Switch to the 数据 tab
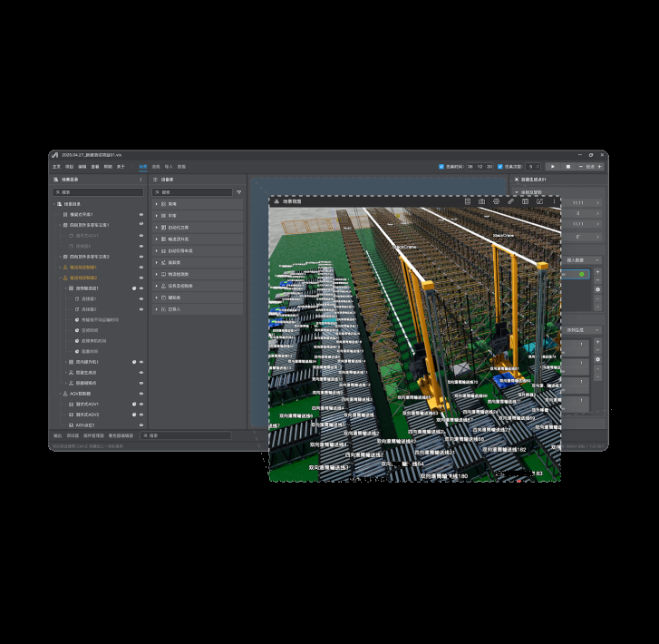Screen dimensions: 659x644 click(181, 167)
